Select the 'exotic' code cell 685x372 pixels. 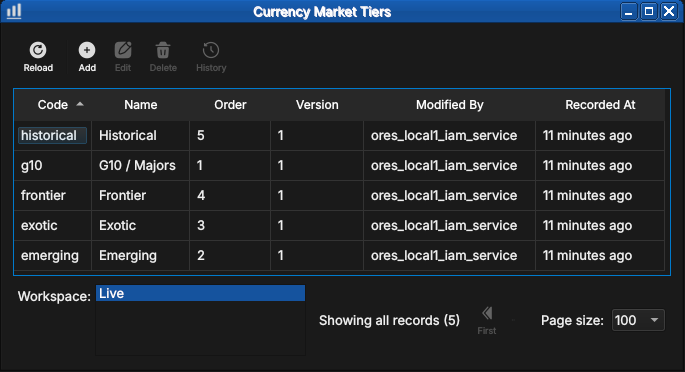[x=52, y=225]
